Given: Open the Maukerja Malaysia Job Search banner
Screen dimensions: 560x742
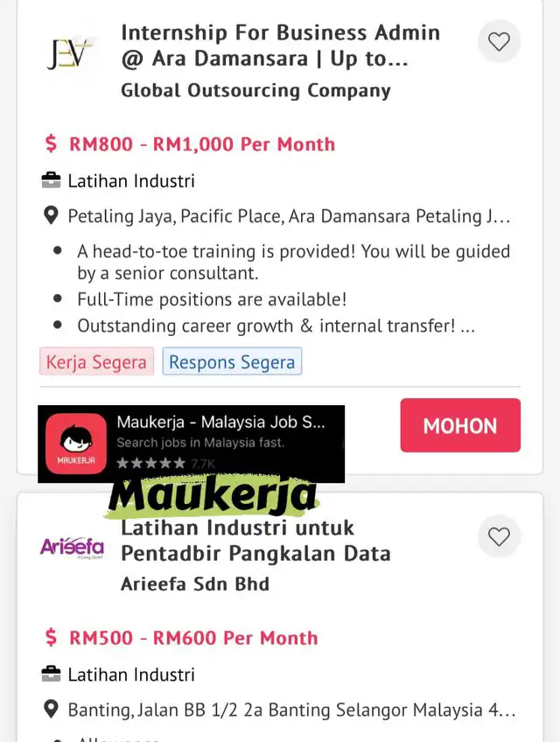Looking at the screenshot, I should tap(192, 444).
